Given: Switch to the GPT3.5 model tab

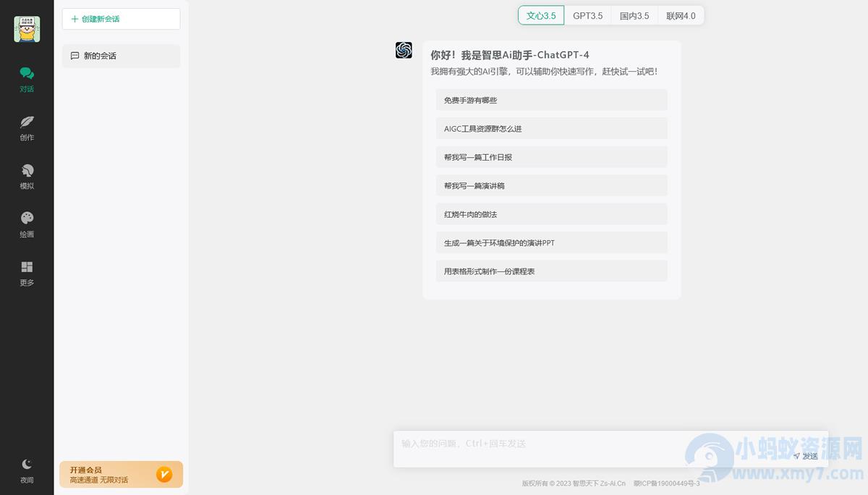Looking at the screenshot, I should point(587,15).
